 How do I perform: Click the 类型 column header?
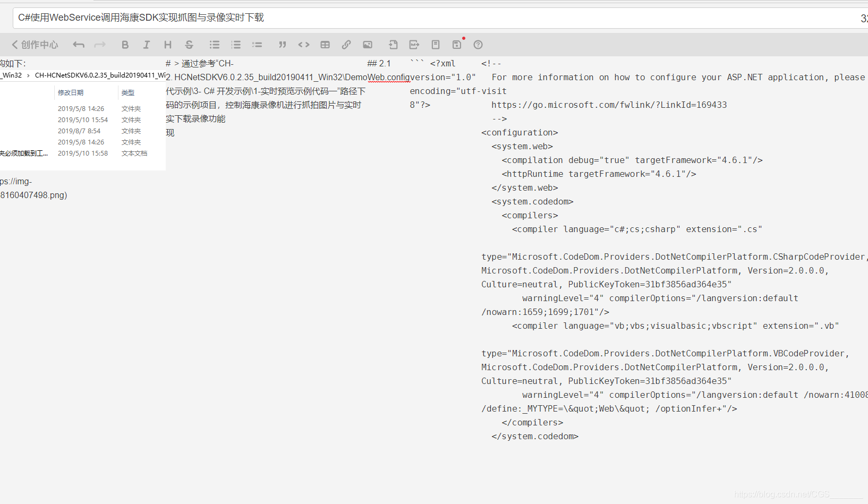pos(127,92)
